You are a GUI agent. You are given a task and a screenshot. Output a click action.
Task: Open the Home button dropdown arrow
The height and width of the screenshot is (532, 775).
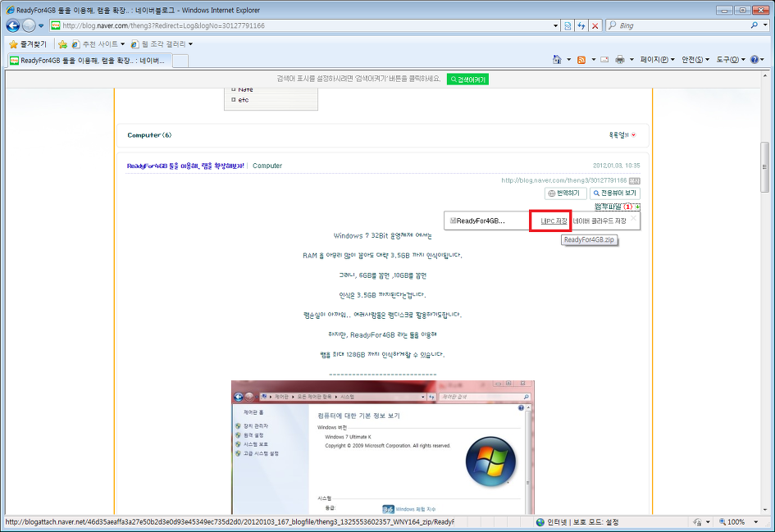pyautogui.click(x=568, y=59)
